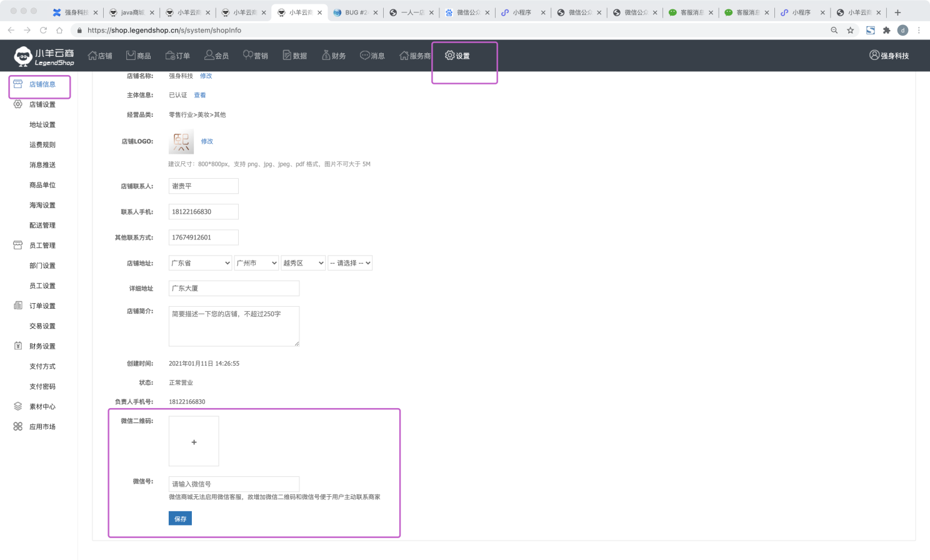Screen dimensions: 930x560
Task: Bookmark this page with star icon
Action: coord(850,30)
